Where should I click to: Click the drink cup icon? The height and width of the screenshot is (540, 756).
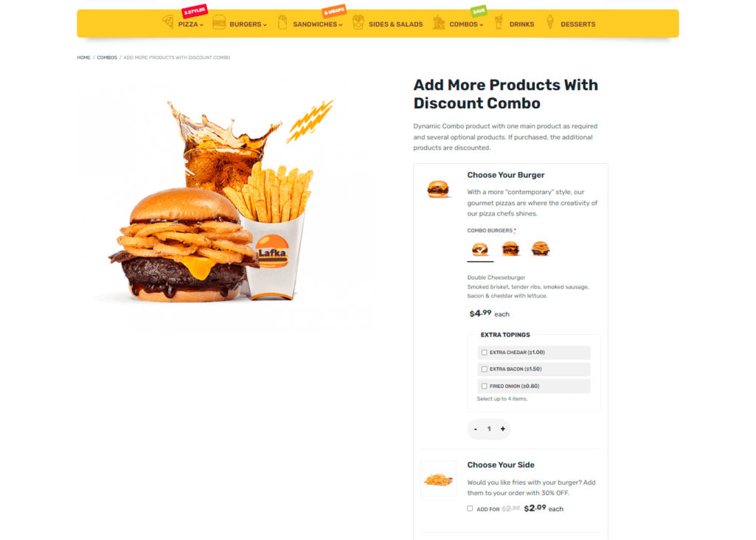click(x=499, y=22)
